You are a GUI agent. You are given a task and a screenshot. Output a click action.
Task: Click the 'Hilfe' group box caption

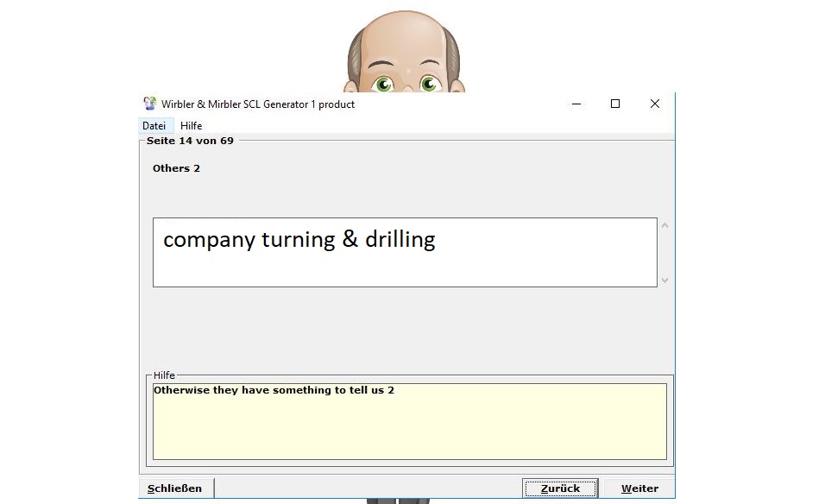pos(164,375)
